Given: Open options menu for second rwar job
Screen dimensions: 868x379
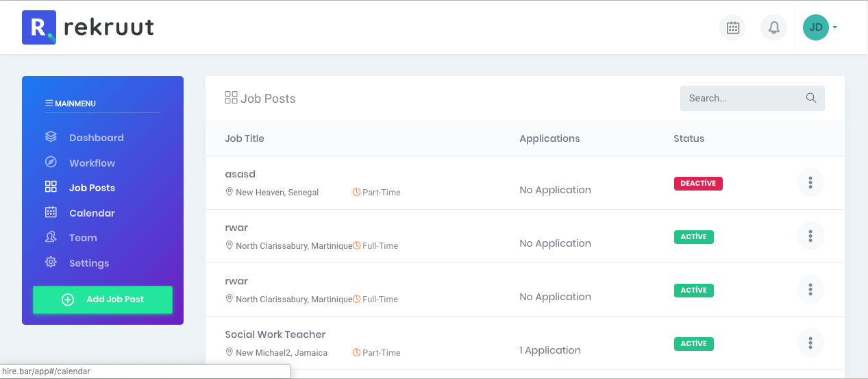Looking at the screenshot, I should pyautogui.click(x=810, y=289).
